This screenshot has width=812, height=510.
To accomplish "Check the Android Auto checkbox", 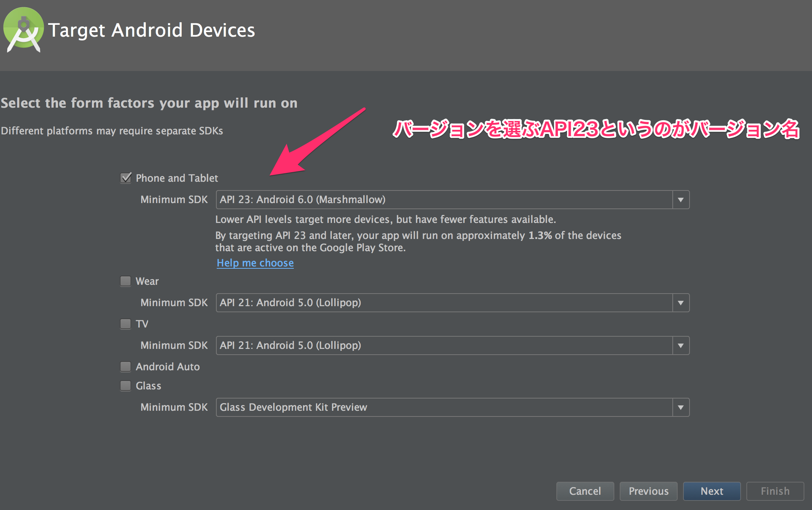I will (x=126, y=367).
